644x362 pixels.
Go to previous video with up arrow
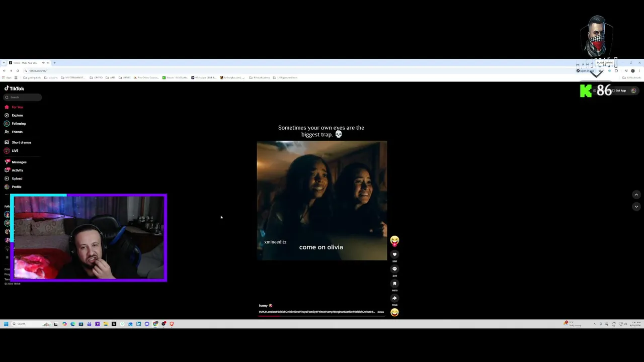coord(636,195)
